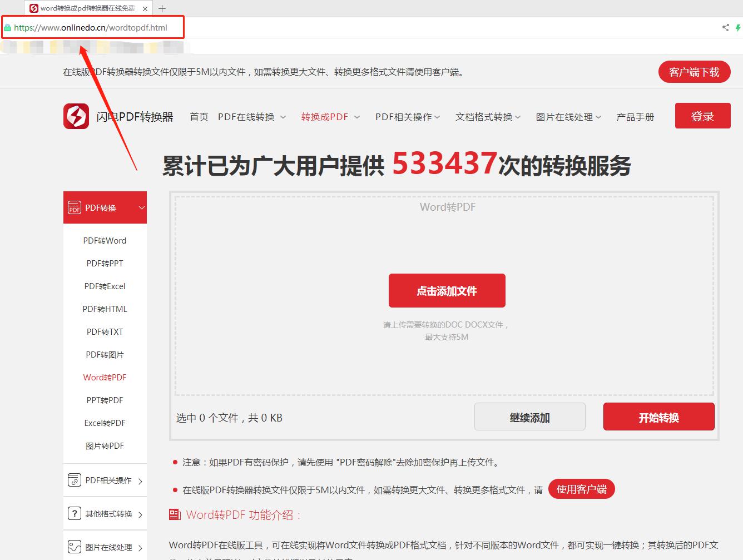Click the 客户端下载 button

pyautogui.click(x=694, y=72)
